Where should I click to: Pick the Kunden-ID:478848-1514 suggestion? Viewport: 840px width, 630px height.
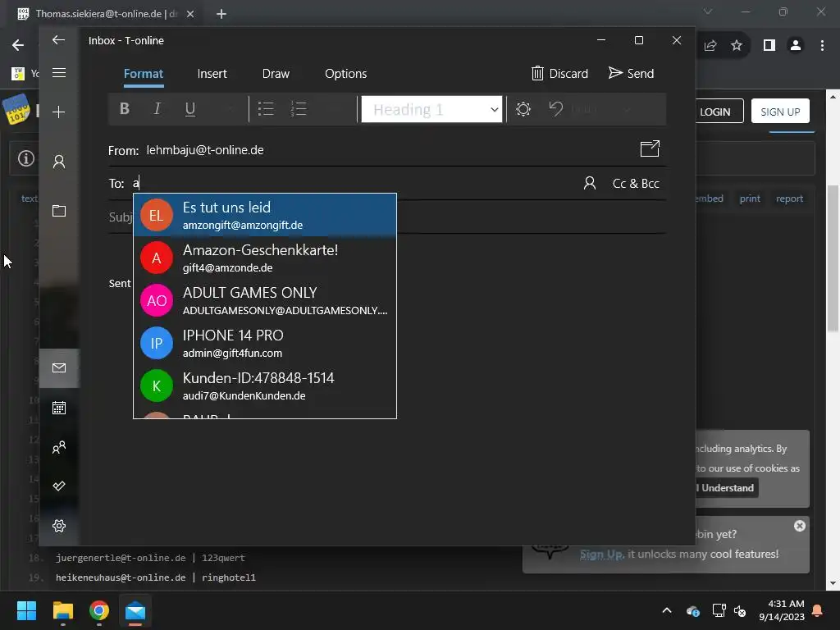pos(265,386)
